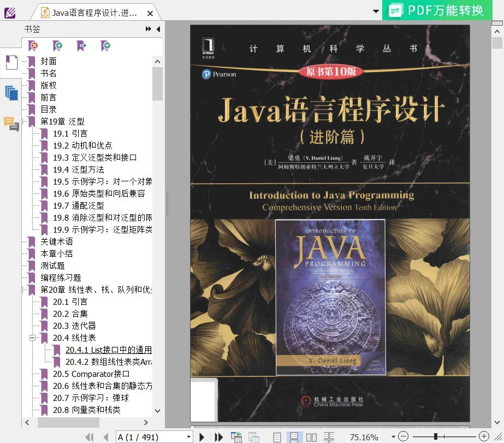Viewport: 504px width, 443px height.
Task: Click the delete bookmark icon
Action: [33, 46]
